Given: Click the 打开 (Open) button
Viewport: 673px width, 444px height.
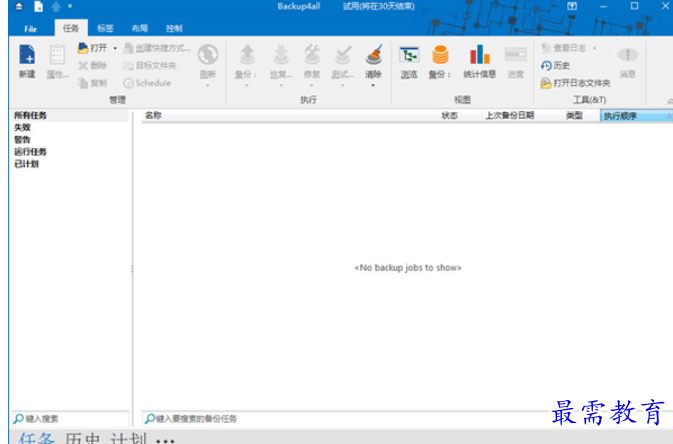Looking at the screenshot, I should (x=92, y=48).
